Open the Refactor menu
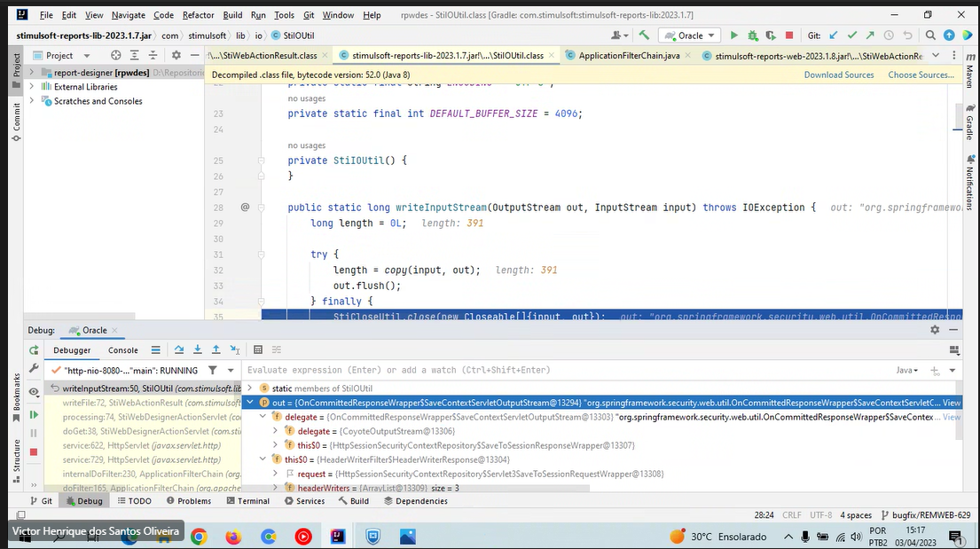 [198, 15]
